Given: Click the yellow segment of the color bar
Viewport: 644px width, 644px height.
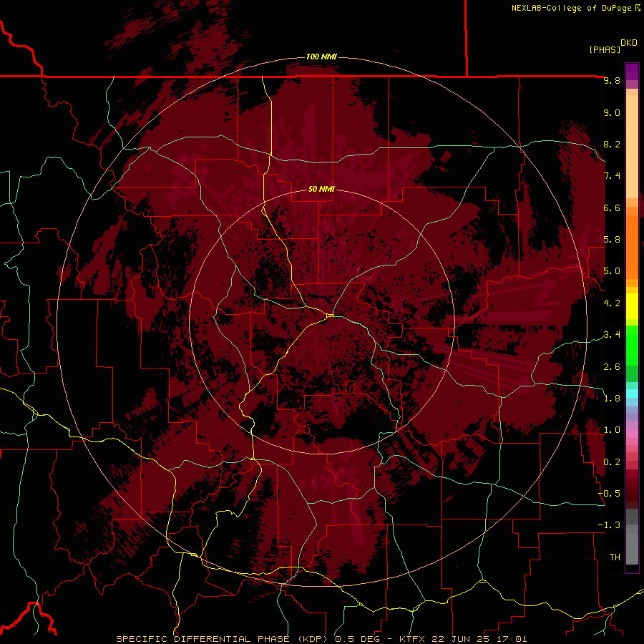Looking at the screenshot, I should [632, 306].
